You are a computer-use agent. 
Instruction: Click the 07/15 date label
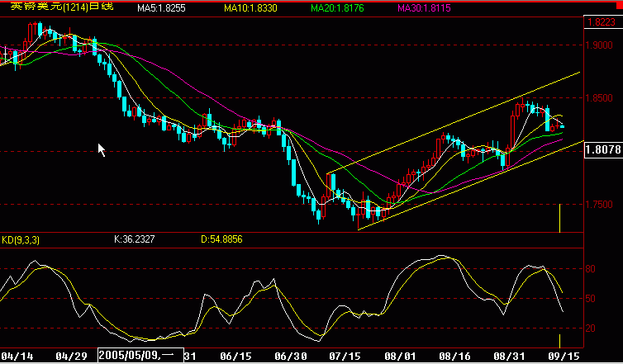point(344,355)
